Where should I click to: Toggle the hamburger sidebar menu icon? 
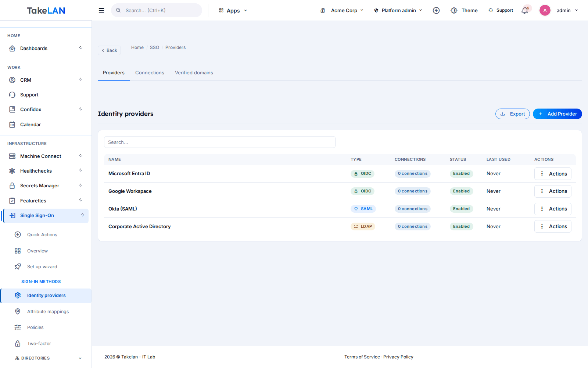(101, 10)
